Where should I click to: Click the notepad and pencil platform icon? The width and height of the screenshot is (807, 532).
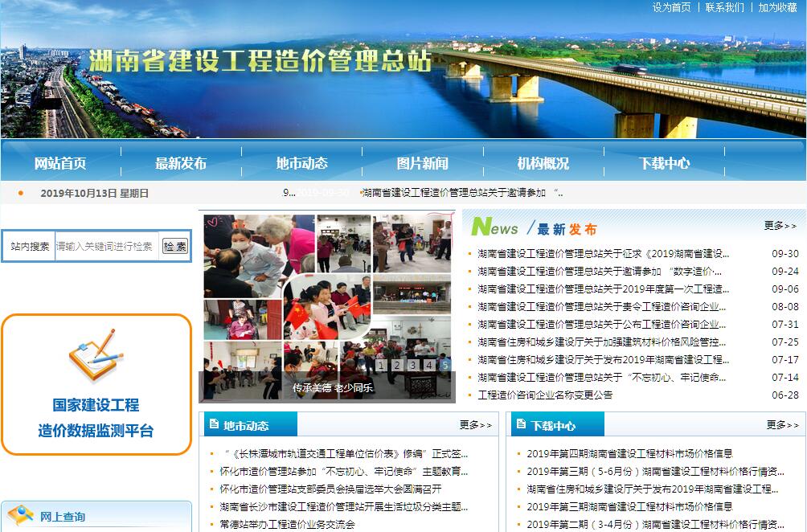pos(95,358)
